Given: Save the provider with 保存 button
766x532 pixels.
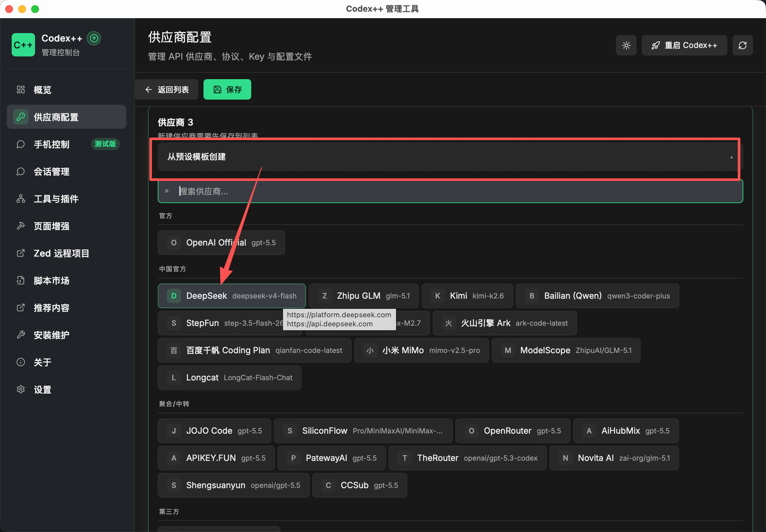Looking at the screenshot, I should [227, 89].
